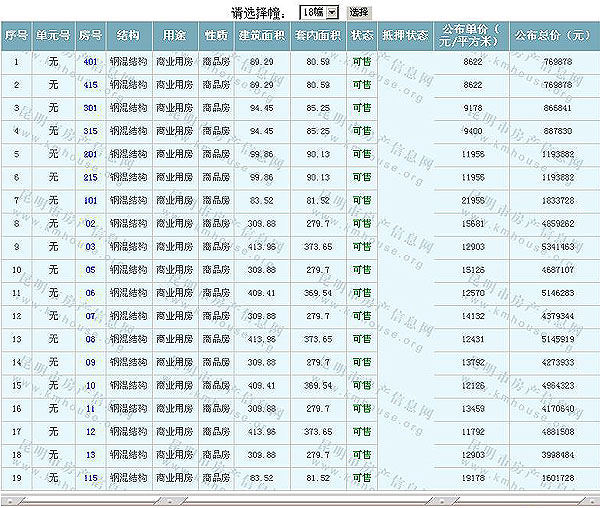Click the 房号 column header
Viewport: 600px width, 508px height.
pos(91,34)
